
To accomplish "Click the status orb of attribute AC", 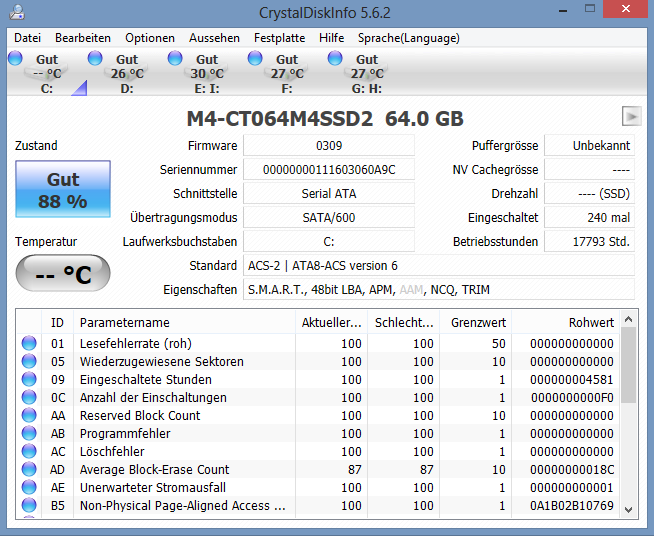I will tap(29, 451).
